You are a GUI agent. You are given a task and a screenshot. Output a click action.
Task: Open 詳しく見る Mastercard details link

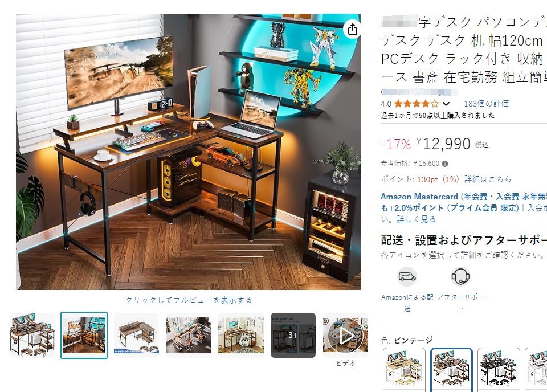tap(416, 219)
